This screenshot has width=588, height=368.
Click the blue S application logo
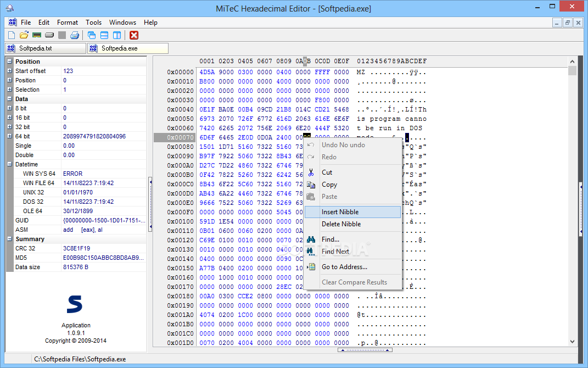point(75,304)
